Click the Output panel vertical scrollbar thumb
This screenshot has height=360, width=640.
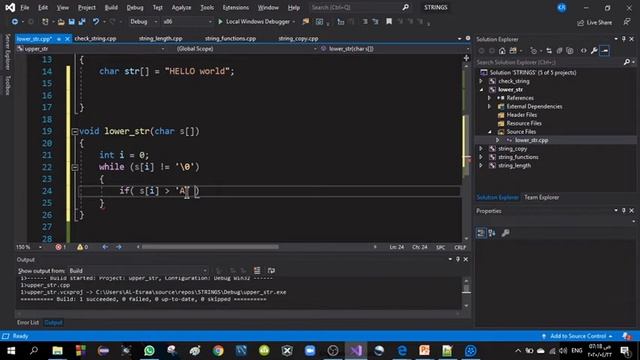point(466,289)
